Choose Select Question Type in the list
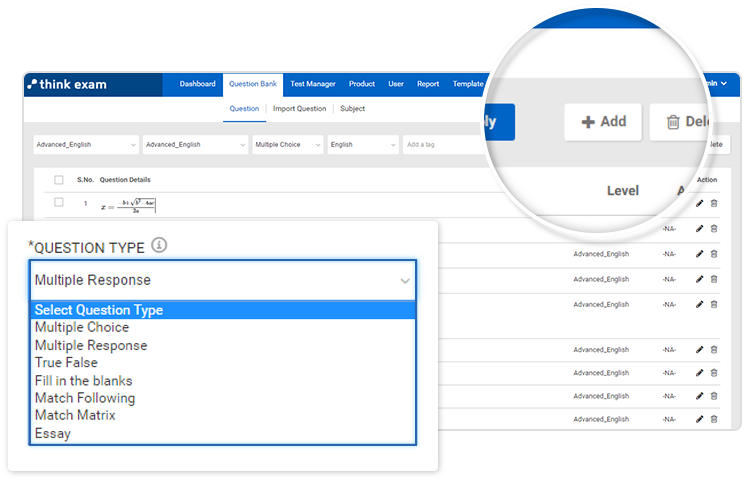Image resolution: width=750 pixels, height=480 pixels. tap(223, 310)
